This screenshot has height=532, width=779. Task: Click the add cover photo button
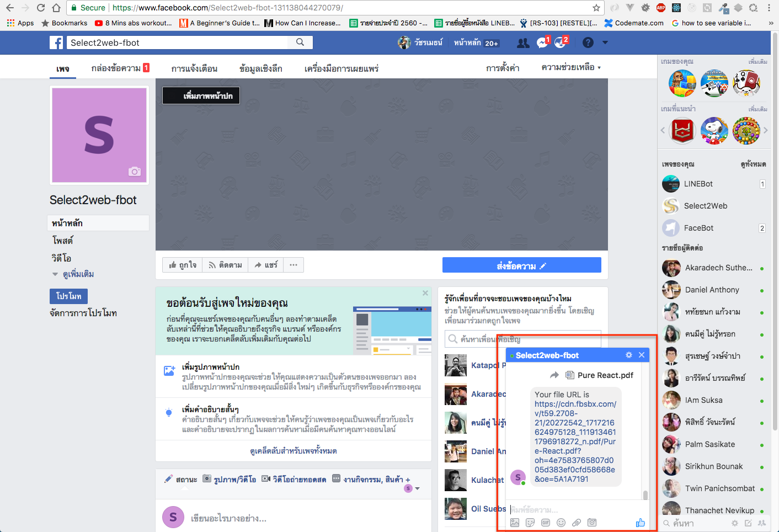tap(201, 95)
